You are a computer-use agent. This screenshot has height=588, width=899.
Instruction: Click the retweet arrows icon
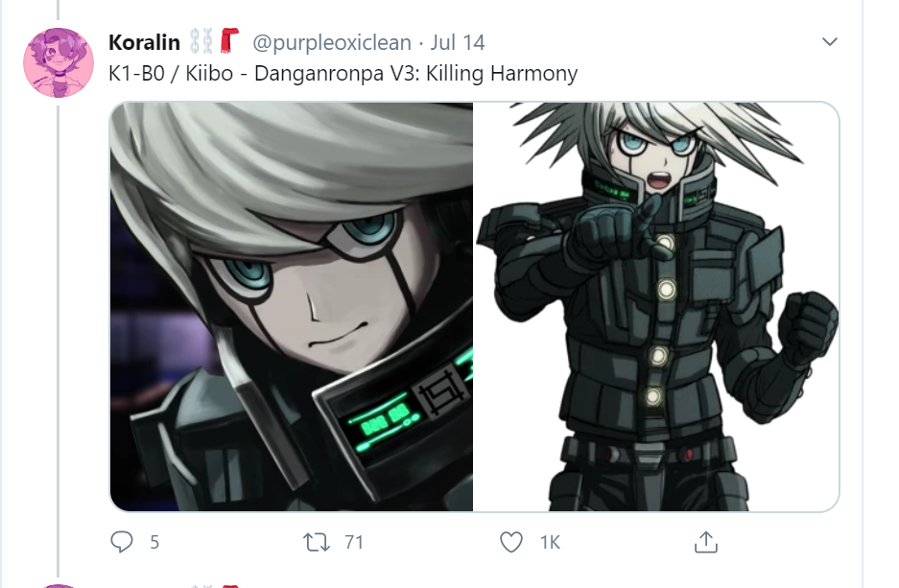pyautogui.click(x=317, y=542)
